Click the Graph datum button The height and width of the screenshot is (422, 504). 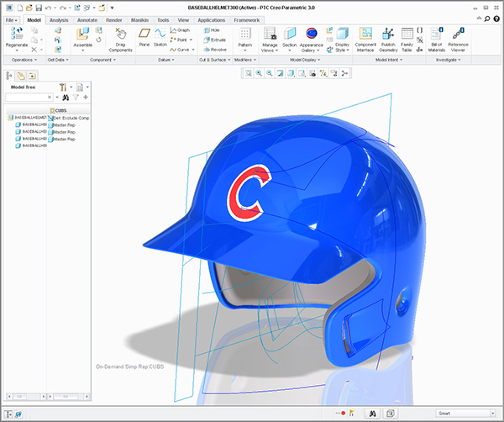tap(180, 30)
